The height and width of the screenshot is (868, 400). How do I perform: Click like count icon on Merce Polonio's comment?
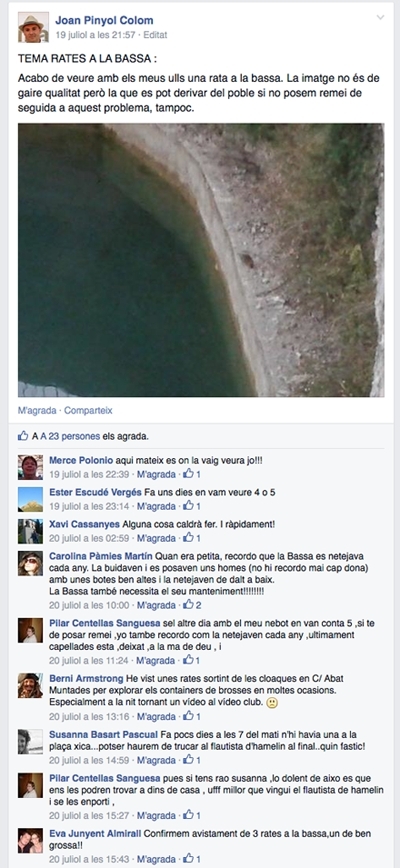[x=189, y=474]
